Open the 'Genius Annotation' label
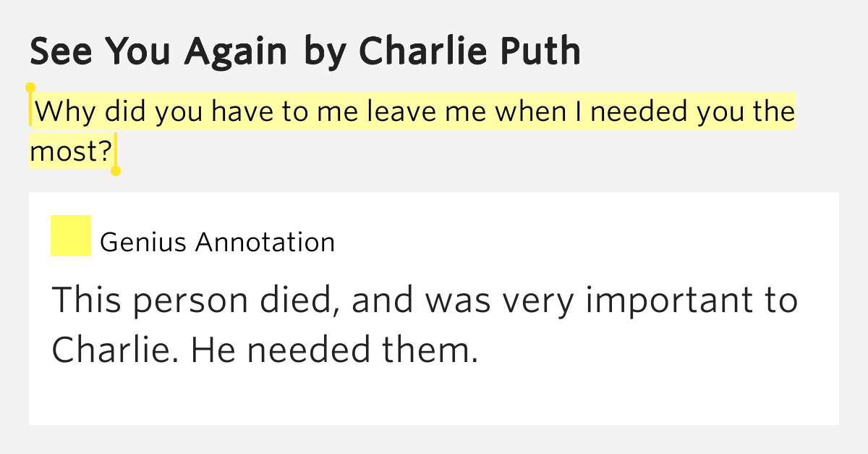Screen dimensions: 868x454 coord(217,242)
